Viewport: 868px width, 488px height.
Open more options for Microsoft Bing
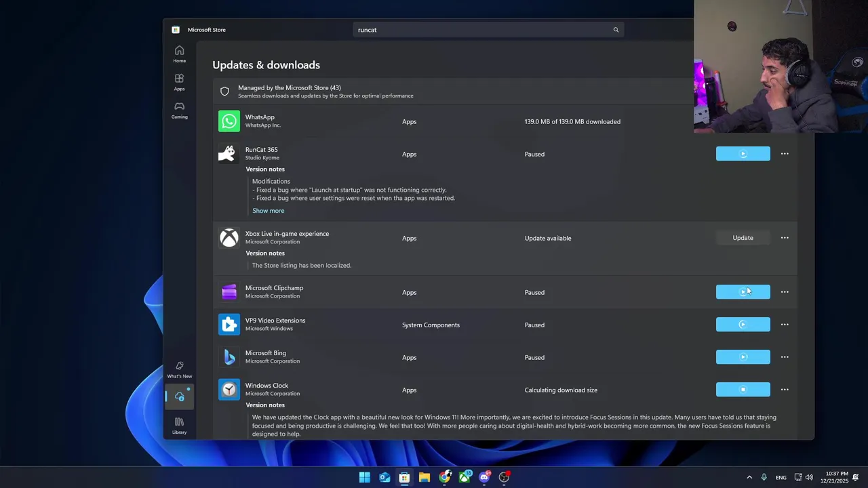click(x=785, y=357)
